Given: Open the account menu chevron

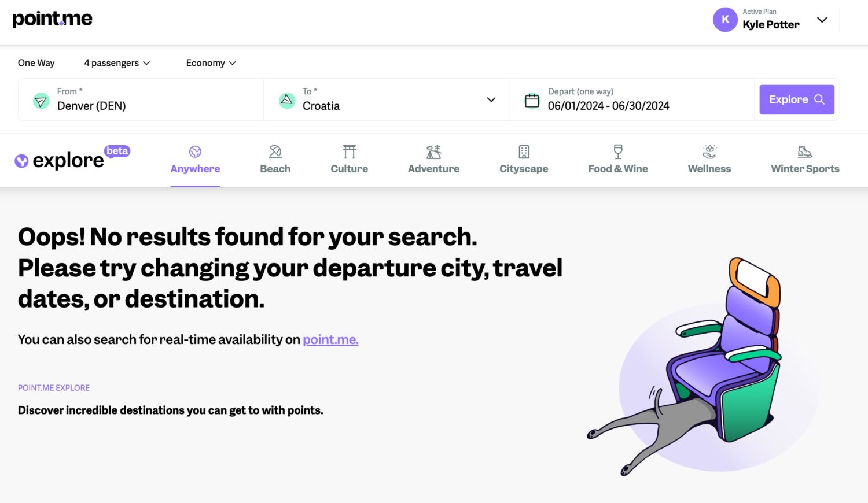Looking at the screenshot, I should (x=822, y=20).
